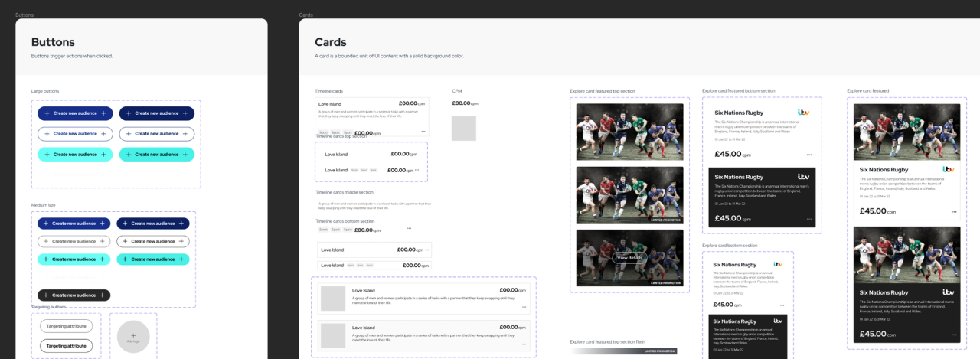Click the left-hand large cyan Create new audience button

click(75, 155)
